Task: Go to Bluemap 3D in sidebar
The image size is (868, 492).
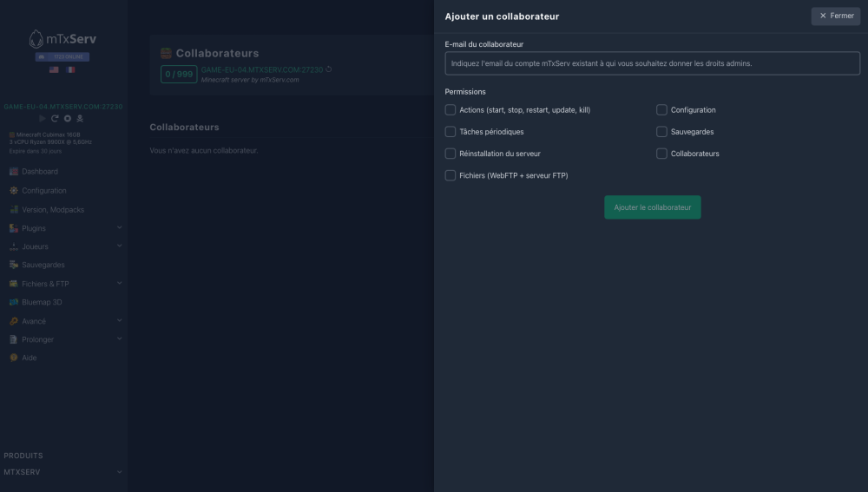Action: click(42, 303)
